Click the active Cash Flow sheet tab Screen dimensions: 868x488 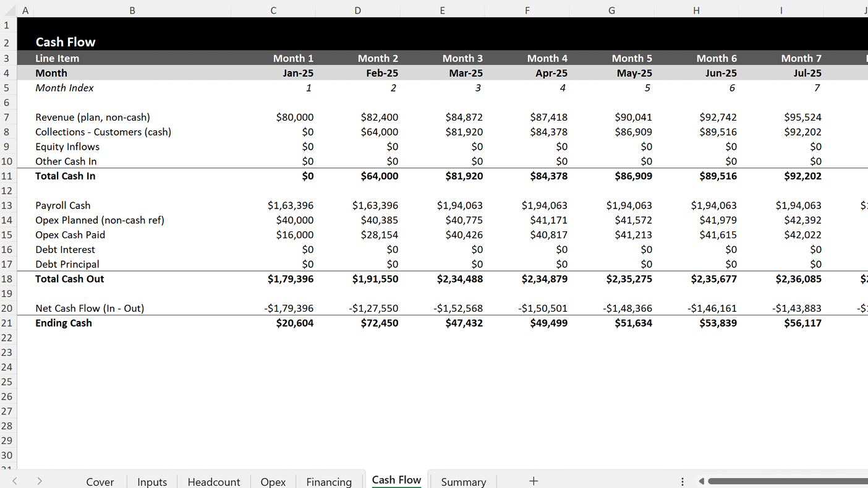click(x=396, y=479)
